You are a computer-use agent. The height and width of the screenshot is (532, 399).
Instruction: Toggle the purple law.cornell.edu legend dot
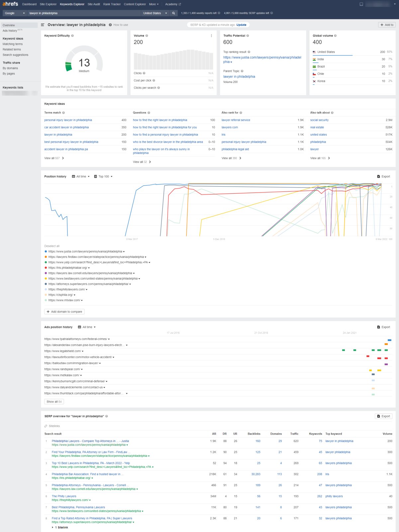pos(46,273)
